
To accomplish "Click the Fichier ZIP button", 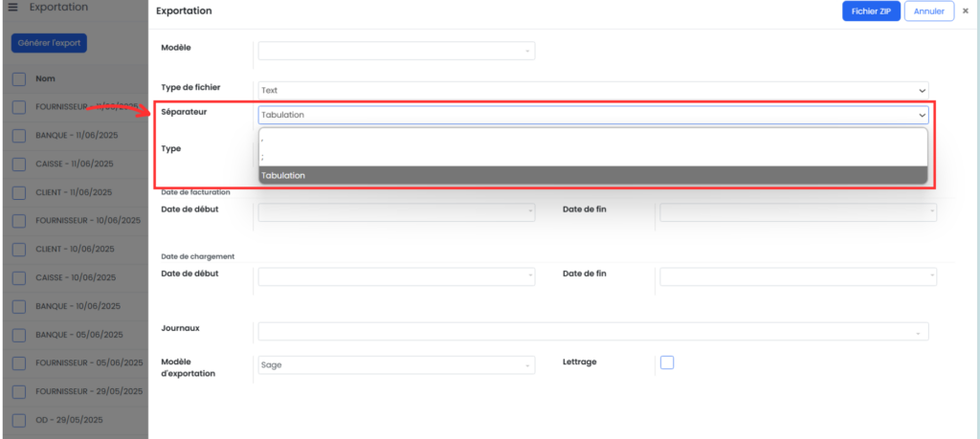I will coord(871,11).
